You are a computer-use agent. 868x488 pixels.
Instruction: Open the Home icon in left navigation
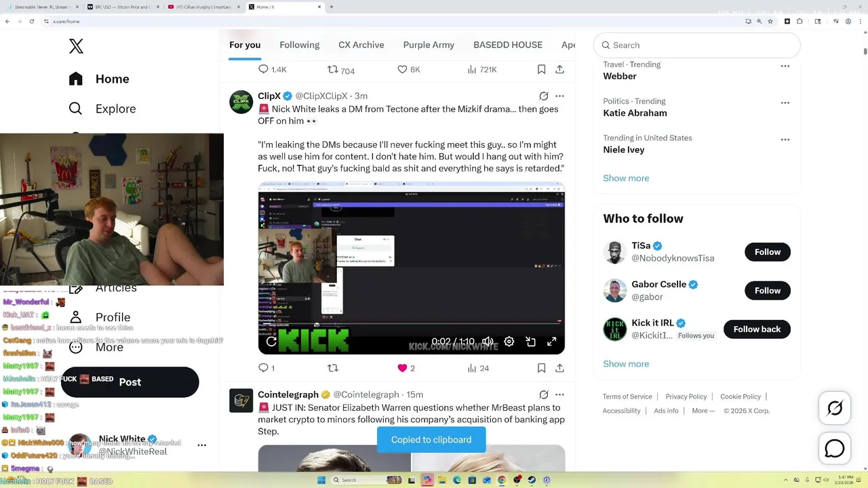point(76,79)
